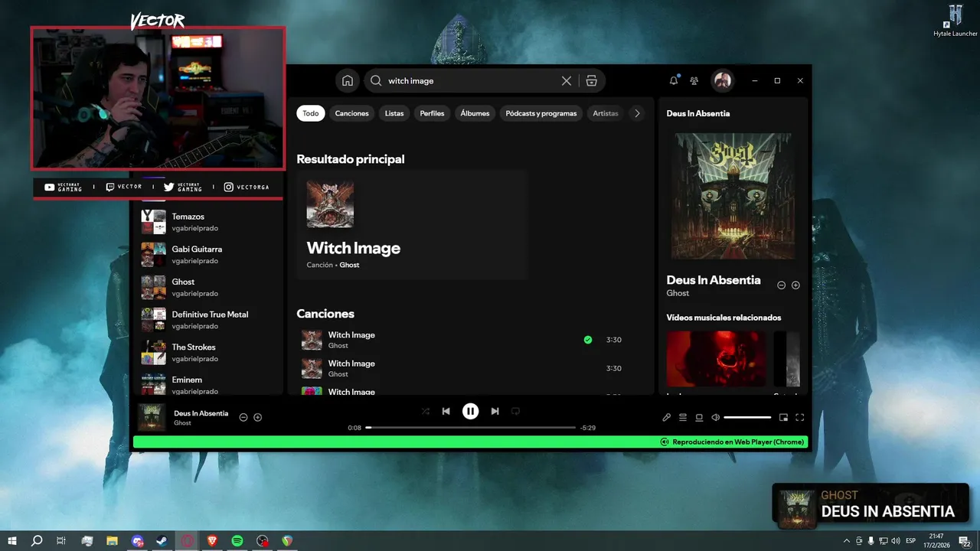Screen dimensions: 980x551
Task: Toggle repeat mode
Action: point(515,411)
